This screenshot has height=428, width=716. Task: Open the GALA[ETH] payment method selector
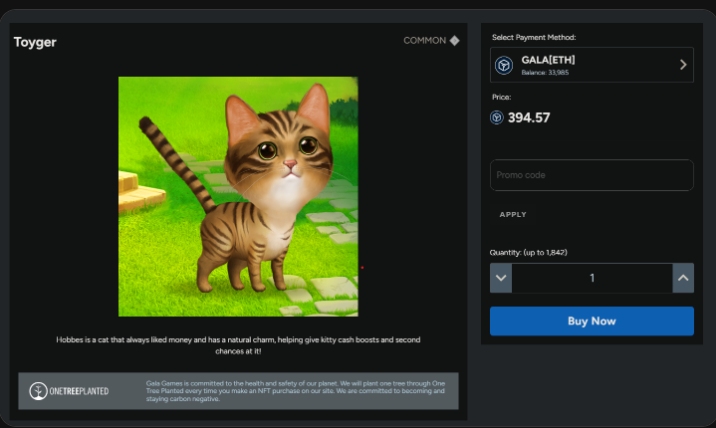[x=592, y=65]
